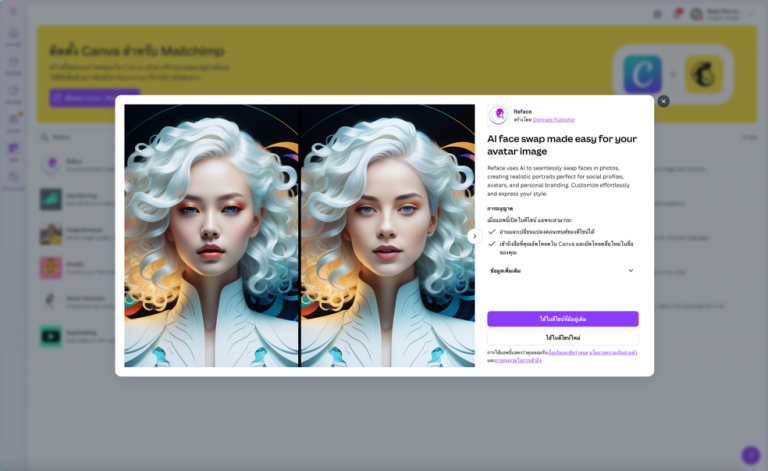Open the first terms link at dialog bottom
The width and height of the screenshot is (768, 471).
(567, 353)
